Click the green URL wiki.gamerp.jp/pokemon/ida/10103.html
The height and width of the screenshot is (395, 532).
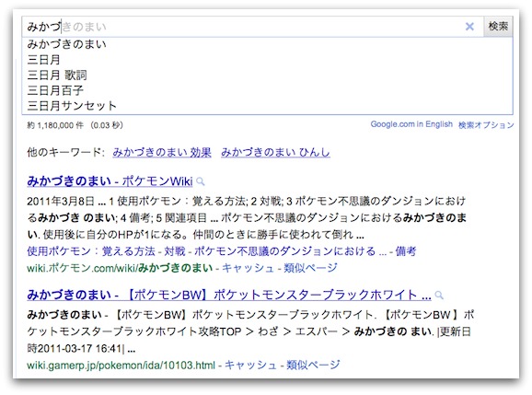tap(121, 366)
